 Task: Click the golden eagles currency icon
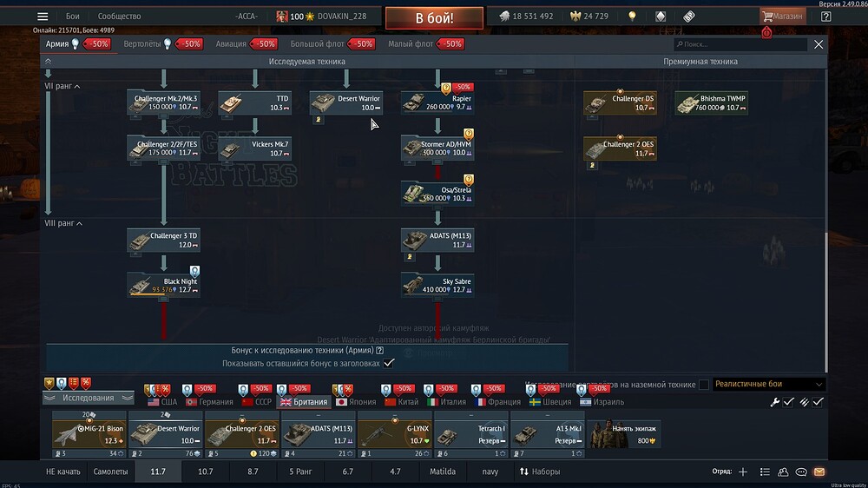(x=574, y=16)
